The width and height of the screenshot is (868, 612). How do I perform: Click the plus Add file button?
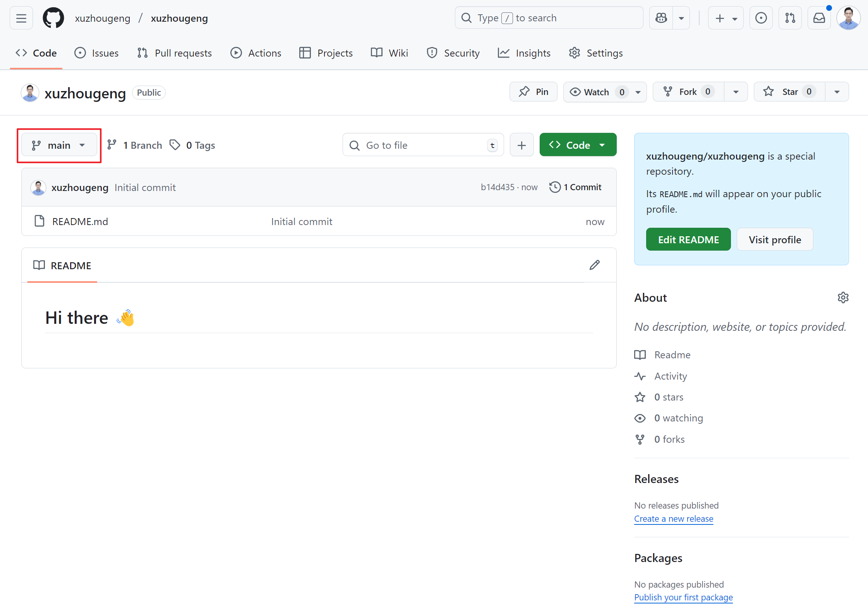521,145
